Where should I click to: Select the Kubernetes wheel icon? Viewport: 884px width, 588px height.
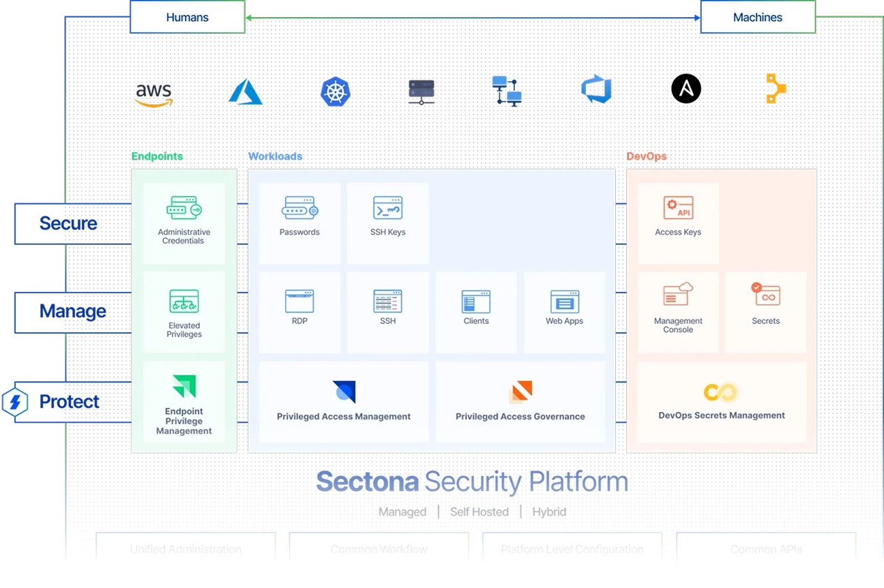coord(335,91)
